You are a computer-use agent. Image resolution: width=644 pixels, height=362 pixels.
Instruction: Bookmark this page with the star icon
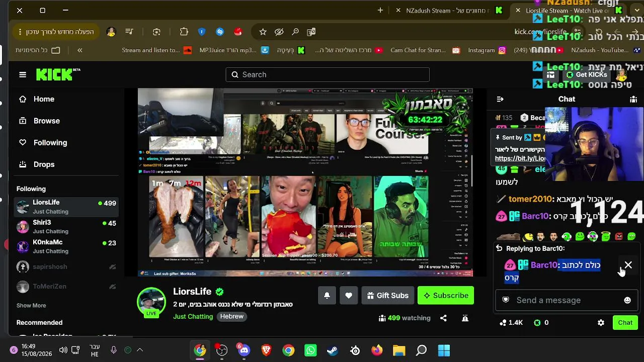[x=263, y=32]
